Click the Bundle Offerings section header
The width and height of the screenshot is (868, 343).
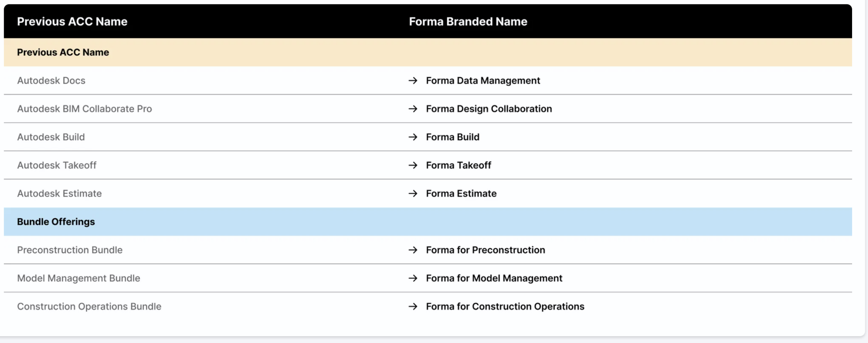coord(56,222)
